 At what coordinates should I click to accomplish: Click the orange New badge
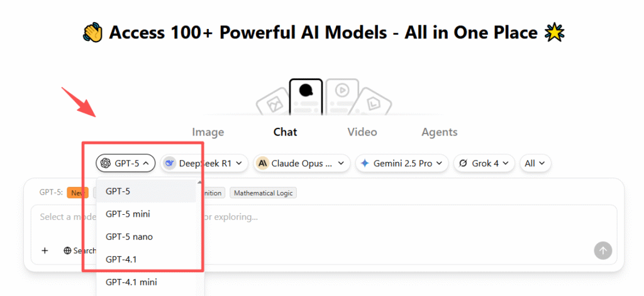[77, 193]
